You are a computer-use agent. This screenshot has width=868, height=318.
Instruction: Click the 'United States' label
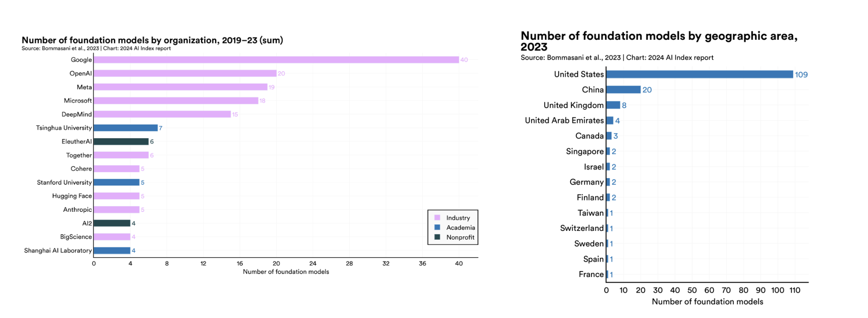(x=579, y=74)
